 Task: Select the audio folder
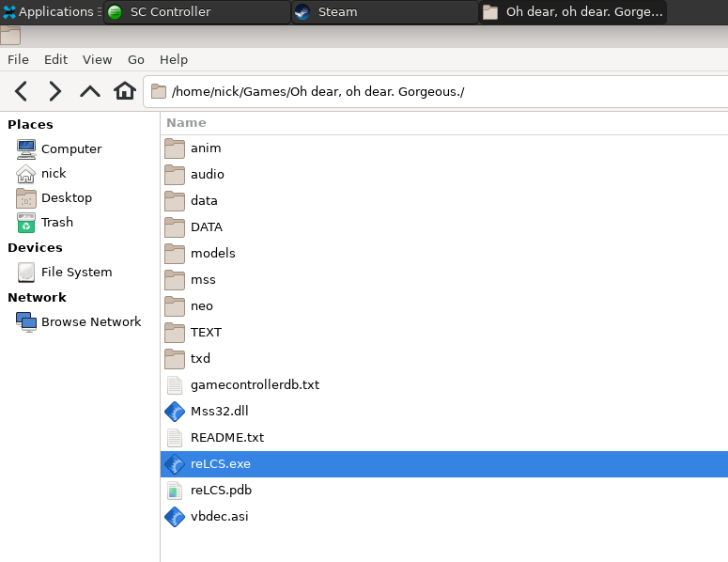point(207,175)
